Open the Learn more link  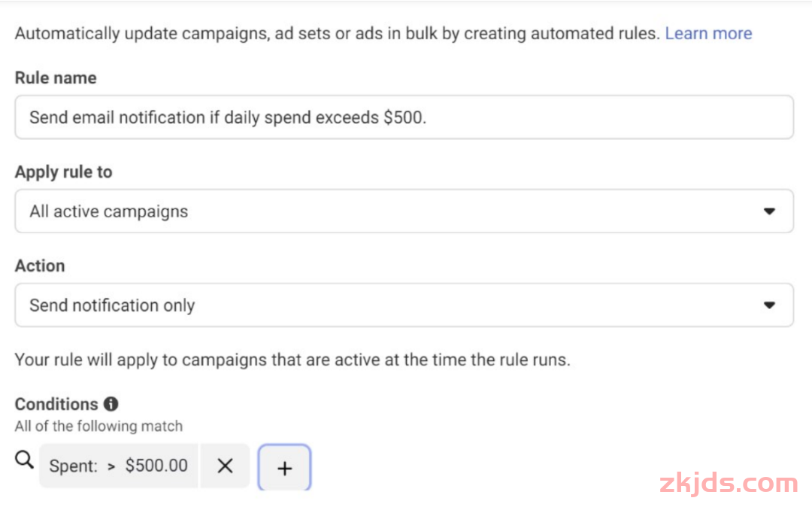tap(708, 33)
